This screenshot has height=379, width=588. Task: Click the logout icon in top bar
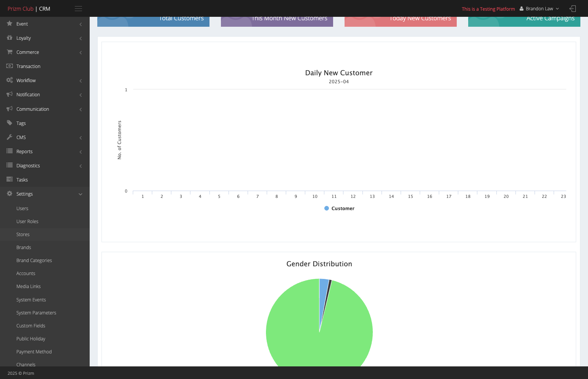pos(573,8)
